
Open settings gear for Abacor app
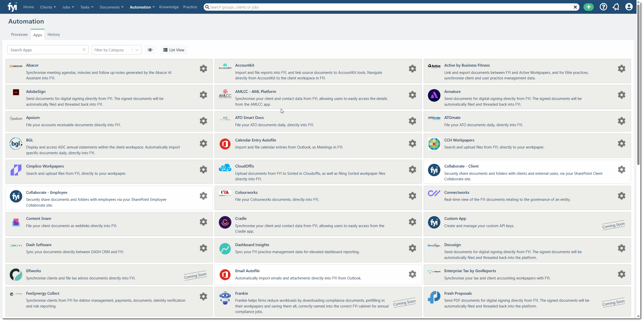(203, 69)
